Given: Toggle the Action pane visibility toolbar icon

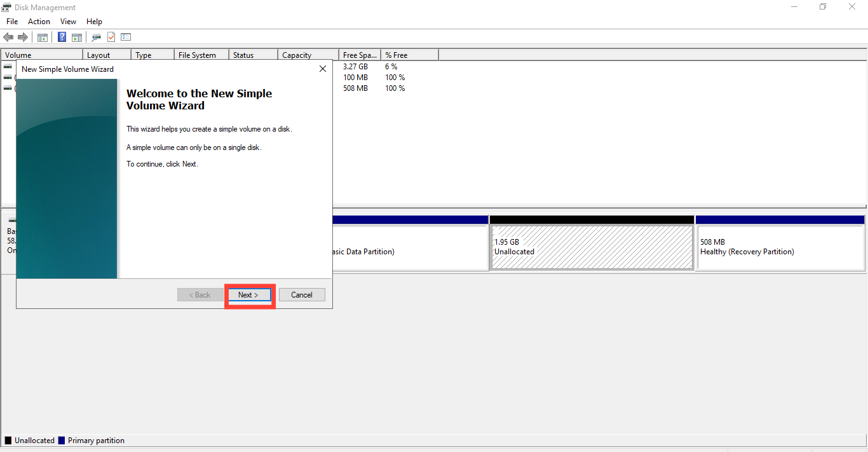Looking at the screenshot, I should coord(76,37).
